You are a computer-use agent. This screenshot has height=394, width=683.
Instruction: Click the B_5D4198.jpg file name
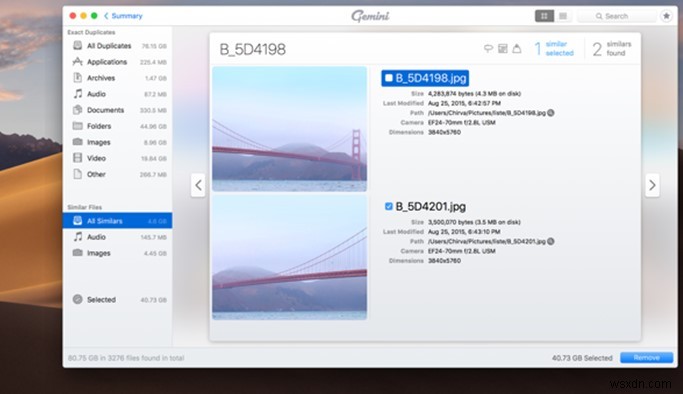click(x=431, y=78)
